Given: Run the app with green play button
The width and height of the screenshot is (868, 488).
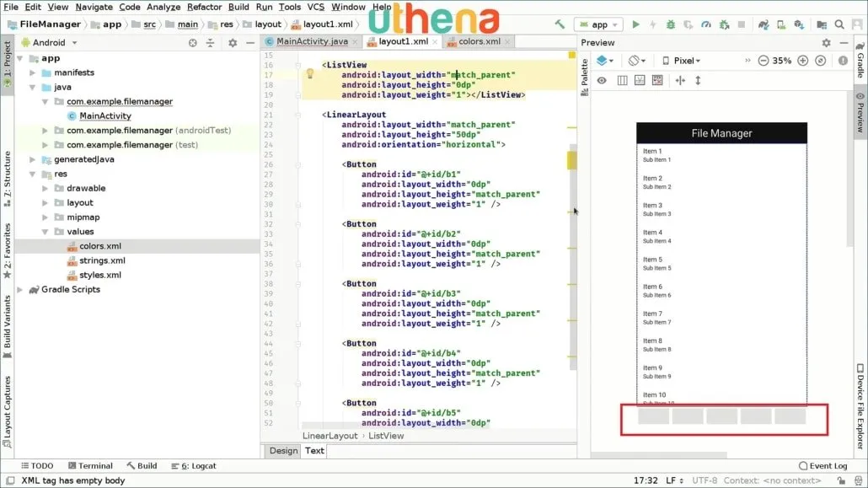Looking at the screenshot, I should point(635,24).
